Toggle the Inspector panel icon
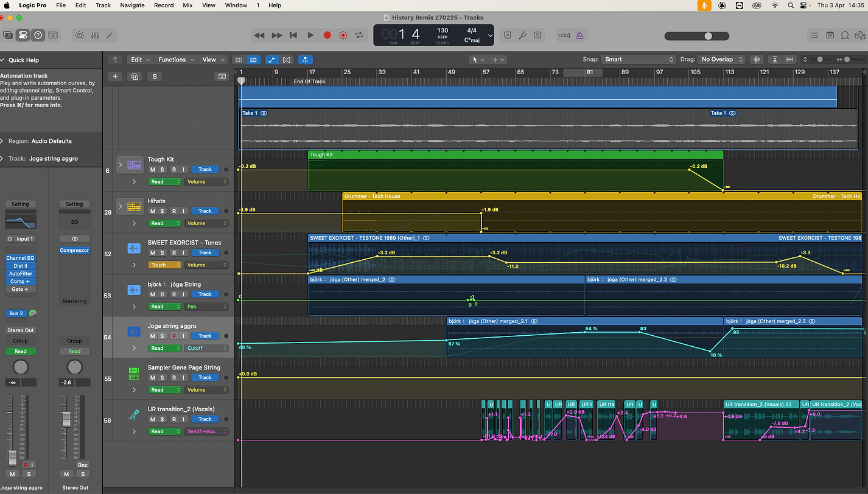Viewport: 868px width, 494px height. (23, 35)
